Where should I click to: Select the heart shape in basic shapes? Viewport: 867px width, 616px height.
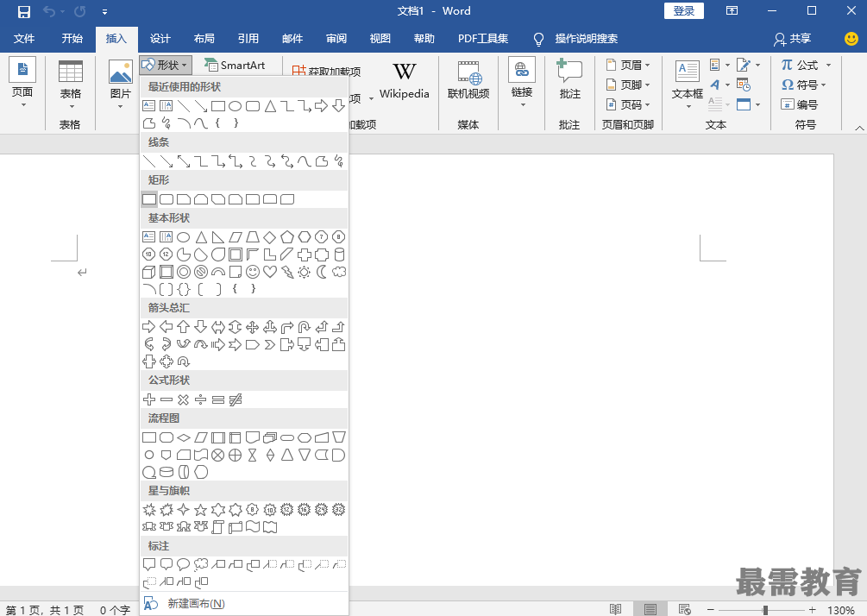coord(270,272)
